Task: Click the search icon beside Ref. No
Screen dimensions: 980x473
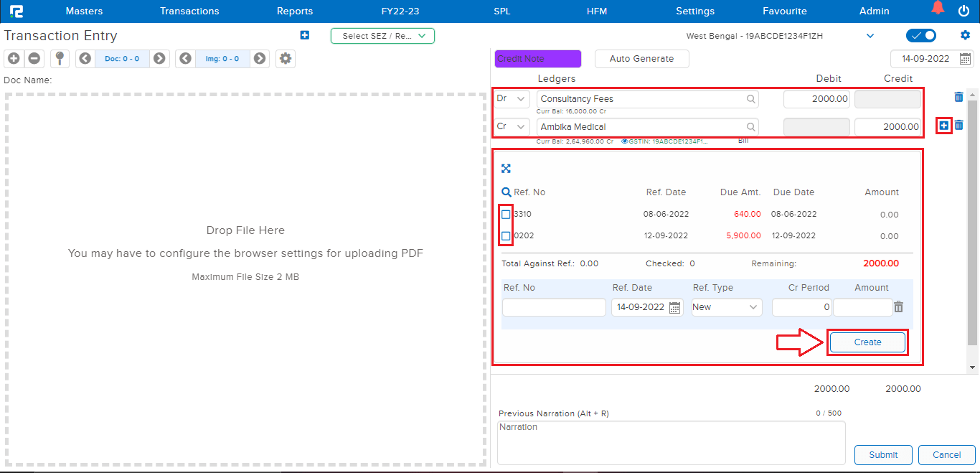Action: coord(507,192)
